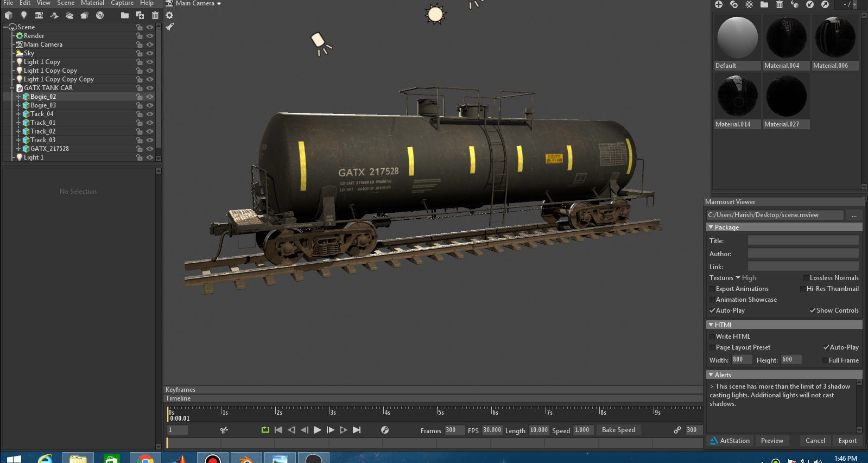868x463 pixels.
Task: Open the Main Camera selector dropdown
Action: click(198, 4)
